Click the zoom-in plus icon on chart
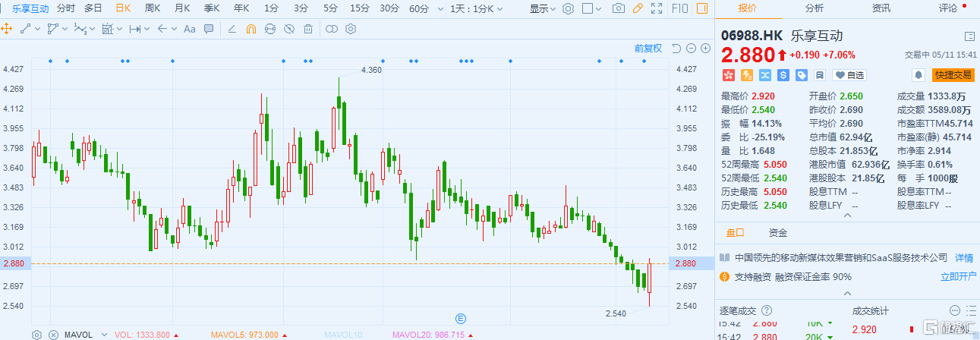Image resolution: width=980 pixels, height=340 pixels. tap(705, 49)
